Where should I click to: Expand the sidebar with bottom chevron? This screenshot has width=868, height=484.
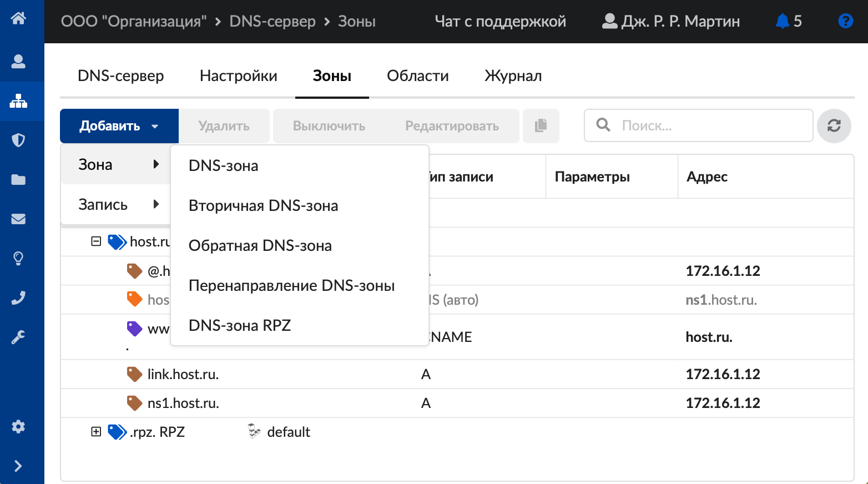(18, 466)
